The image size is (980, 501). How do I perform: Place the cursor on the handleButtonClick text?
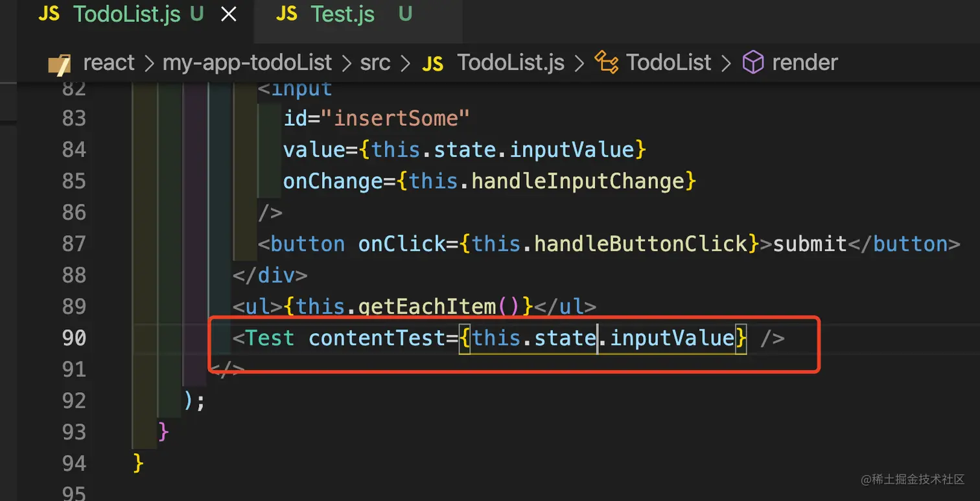640,244
